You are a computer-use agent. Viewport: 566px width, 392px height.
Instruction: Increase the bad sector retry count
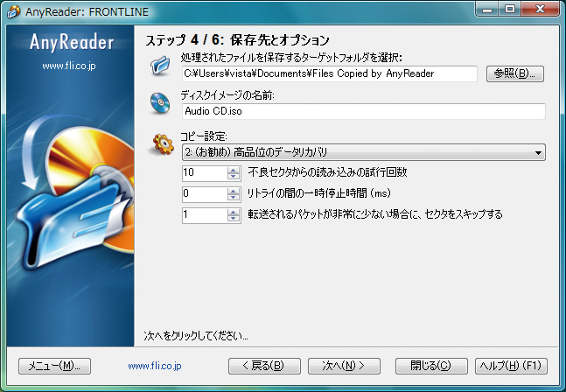point(234,170)
